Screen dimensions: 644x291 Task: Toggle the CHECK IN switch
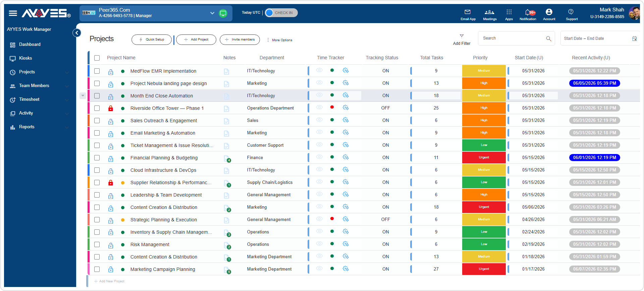[281, 13]
